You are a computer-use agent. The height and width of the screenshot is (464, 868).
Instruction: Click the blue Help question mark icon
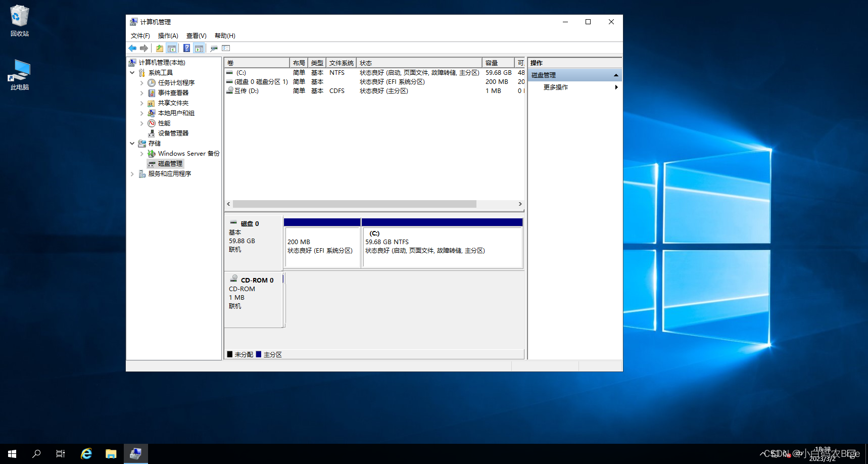coord(186,48)
